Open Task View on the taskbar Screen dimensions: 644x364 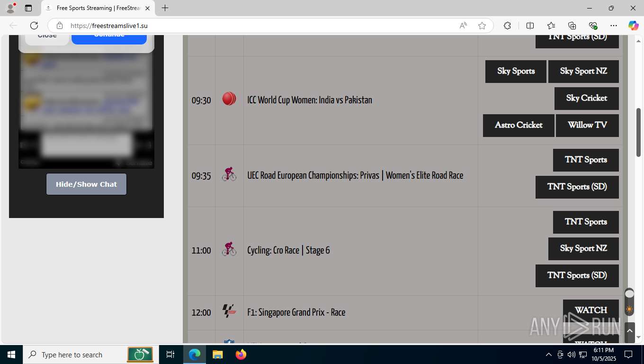tap(170, 355)
